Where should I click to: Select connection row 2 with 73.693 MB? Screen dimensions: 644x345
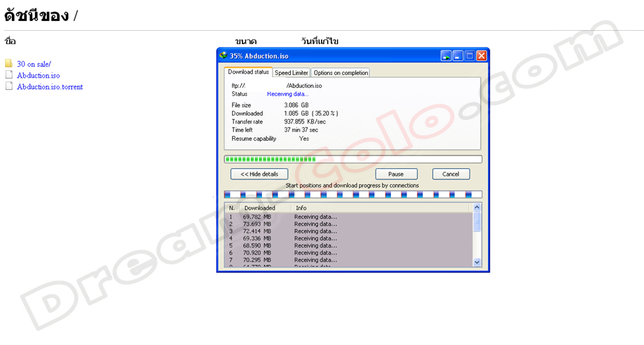349,224
